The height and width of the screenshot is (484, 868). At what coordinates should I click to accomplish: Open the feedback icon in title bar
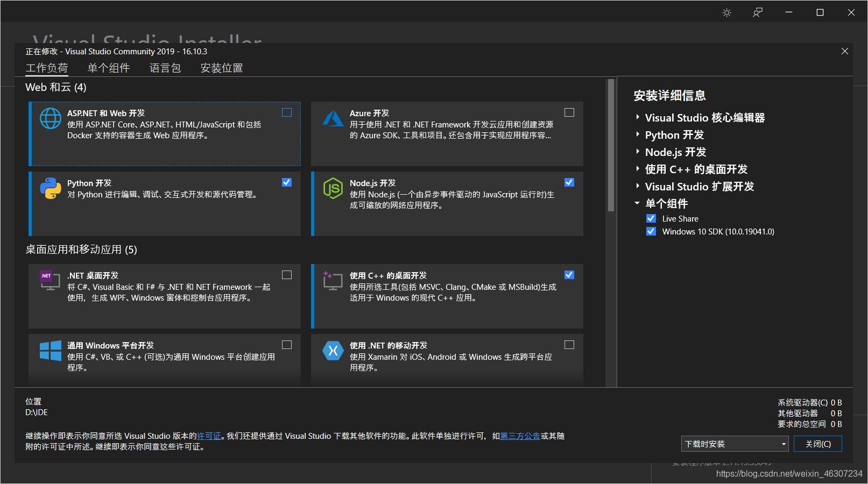tap(758, 12)
